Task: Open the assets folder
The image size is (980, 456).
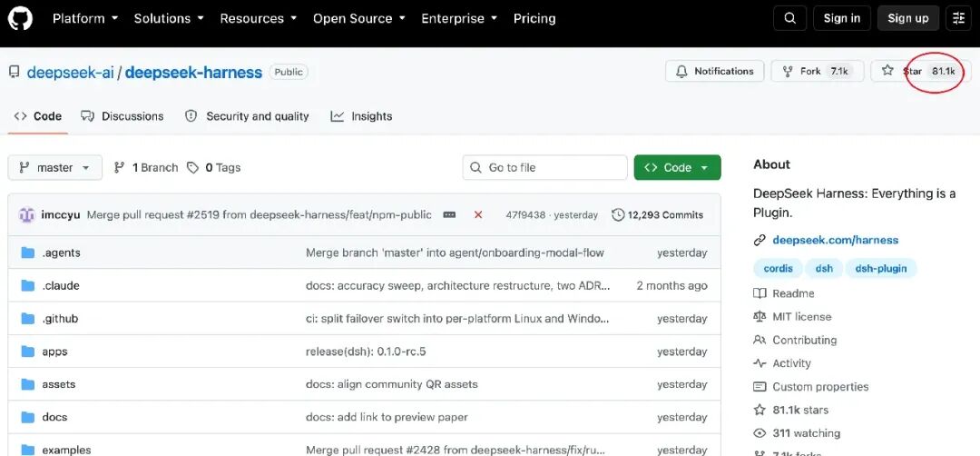Action: tap(59, 384)
